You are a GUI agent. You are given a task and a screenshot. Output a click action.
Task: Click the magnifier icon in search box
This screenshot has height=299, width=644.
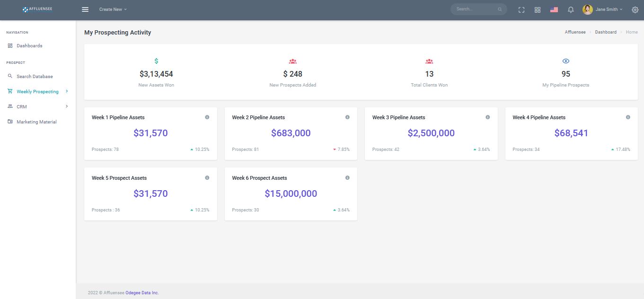click(x=500, y=9)
